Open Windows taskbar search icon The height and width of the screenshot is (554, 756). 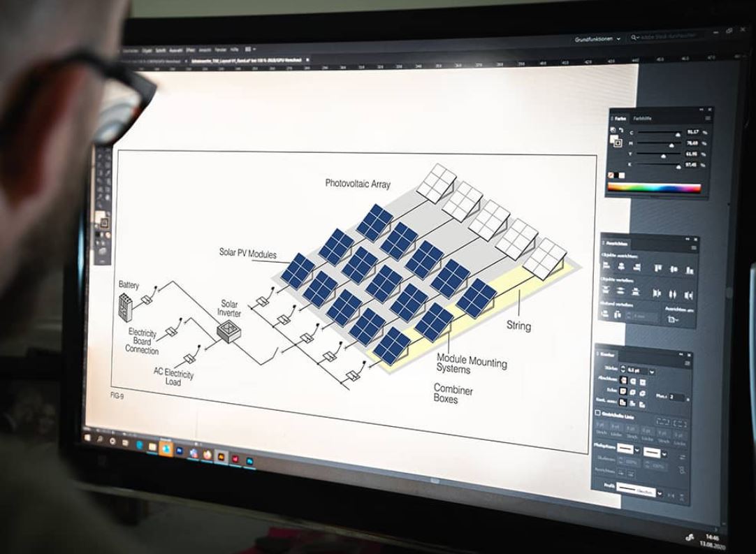pos(100,439)
